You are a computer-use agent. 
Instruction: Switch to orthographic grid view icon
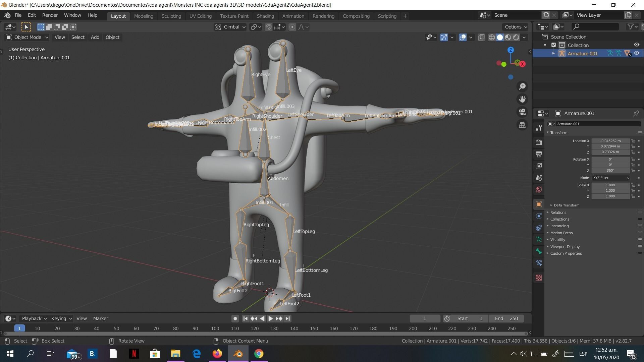tap(522, 125)
